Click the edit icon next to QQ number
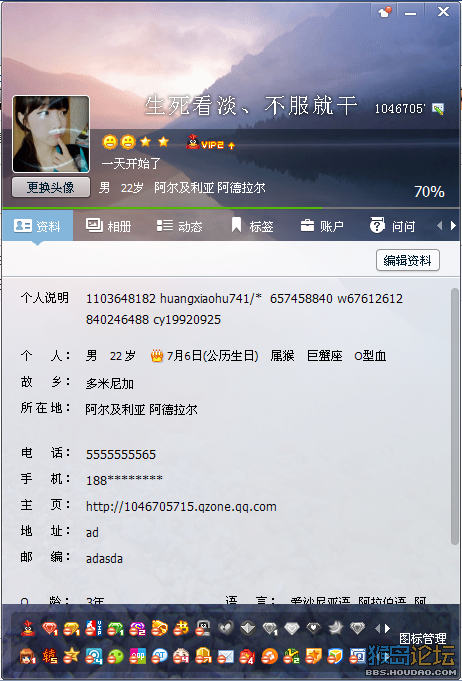Screen dimensions: 462x681 coord(438,109)
